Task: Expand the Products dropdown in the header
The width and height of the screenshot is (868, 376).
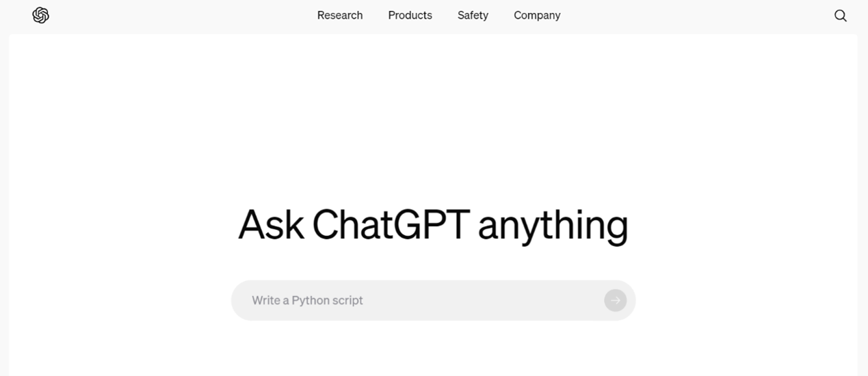Action: coord(410,15)
